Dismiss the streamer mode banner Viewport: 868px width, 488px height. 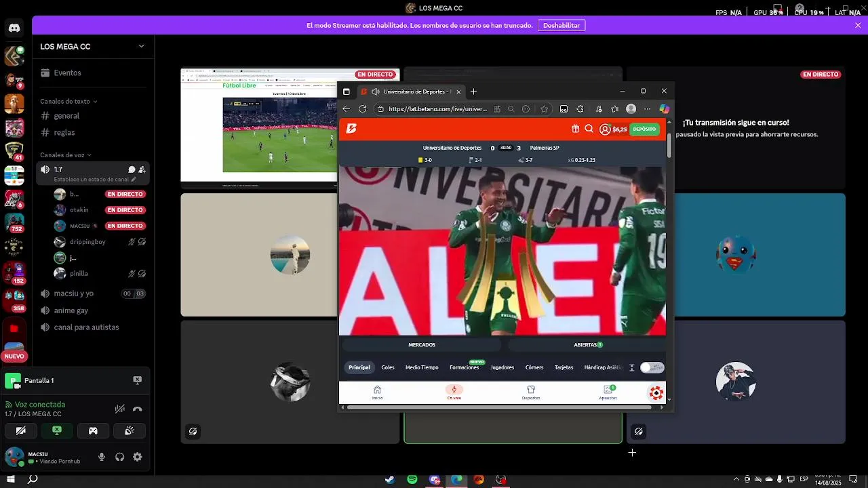(x=858, y=25)
